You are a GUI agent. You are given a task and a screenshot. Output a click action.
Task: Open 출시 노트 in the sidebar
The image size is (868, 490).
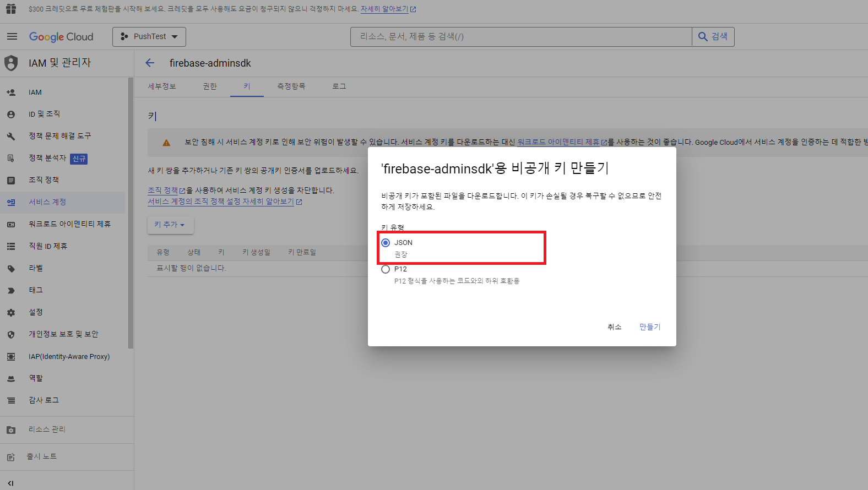tap(67, 457)
